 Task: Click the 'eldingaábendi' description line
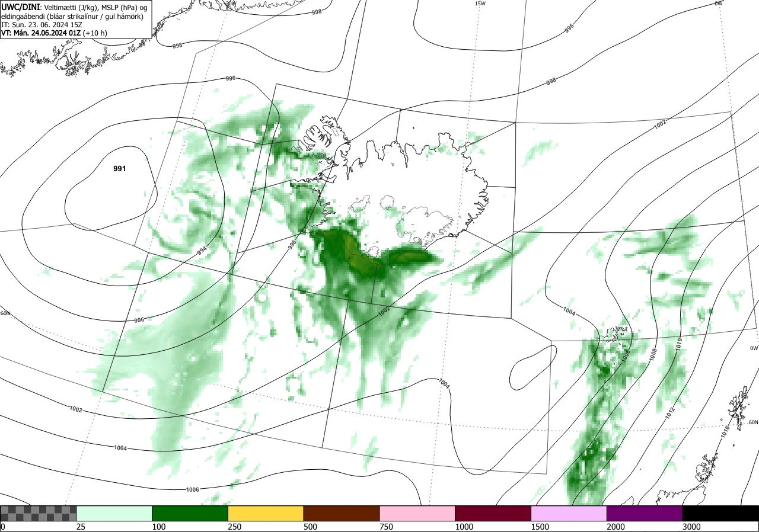72,16
